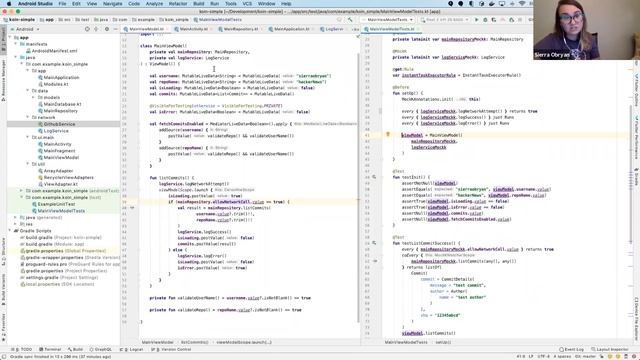This screenshot has height=360, width=640.
Task: Collapse the network package folder
Action: click(28, 118)
